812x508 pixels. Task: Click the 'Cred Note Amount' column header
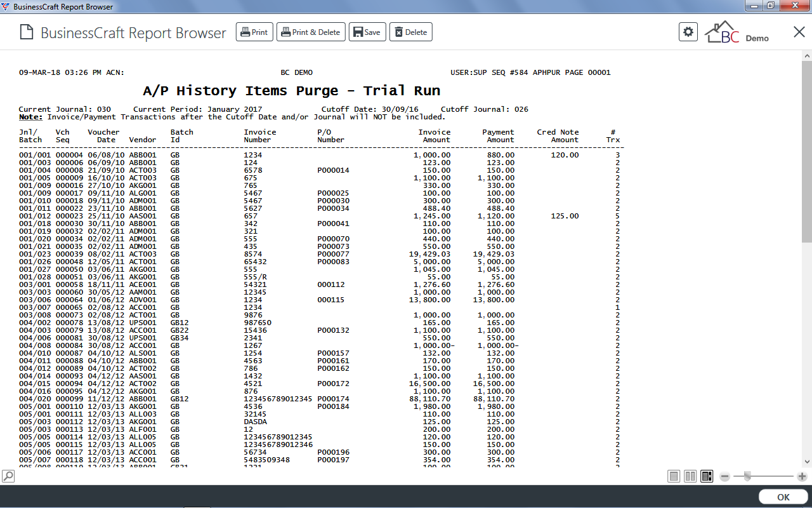558,136
